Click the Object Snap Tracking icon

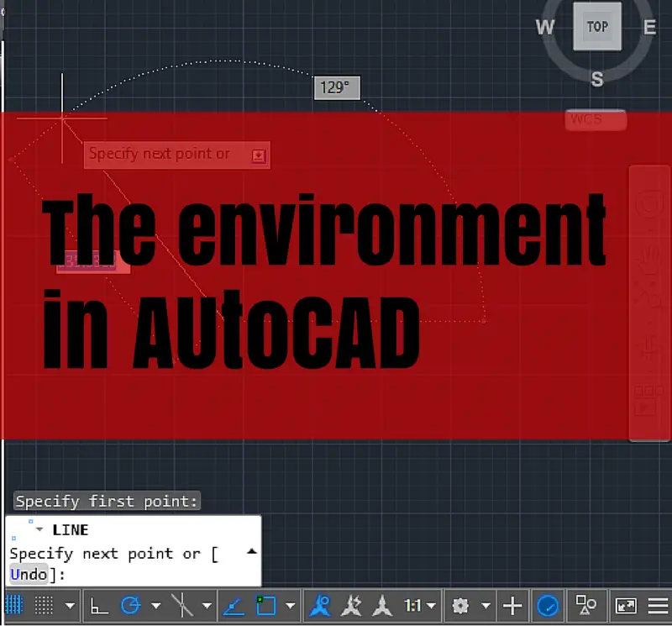tap(234, 605)
